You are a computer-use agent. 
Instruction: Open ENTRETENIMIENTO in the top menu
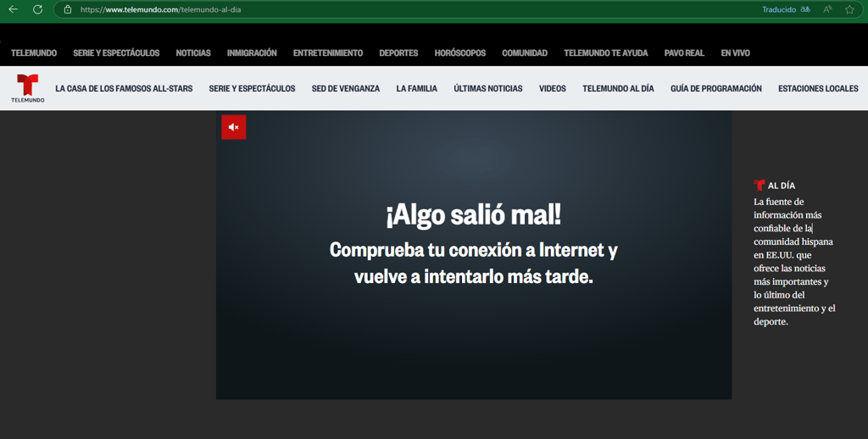click(328, 53)
